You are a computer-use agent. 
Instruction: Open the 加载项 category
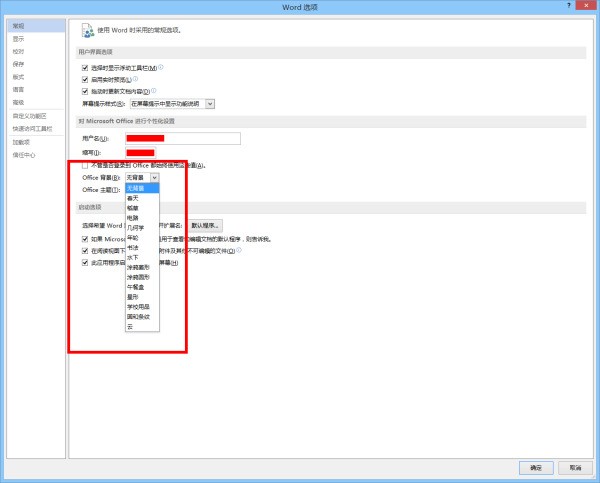point(36,142)
